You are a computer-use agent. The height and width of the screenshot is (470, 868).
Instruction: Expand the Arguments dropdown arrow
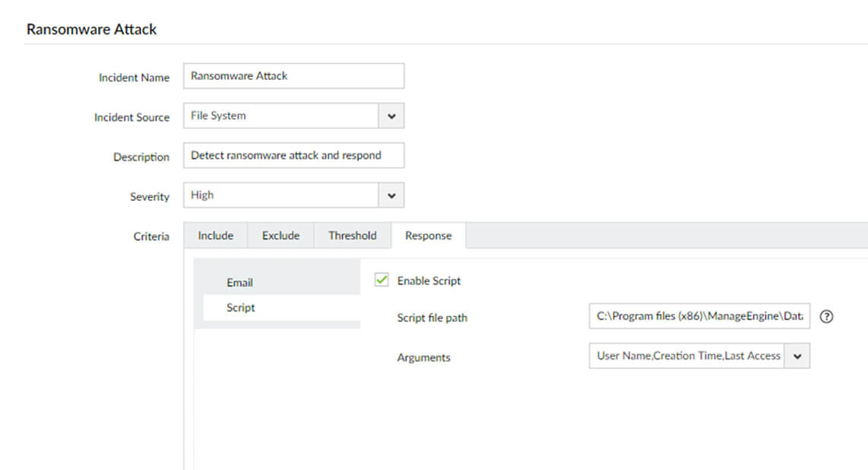point(797,356)
